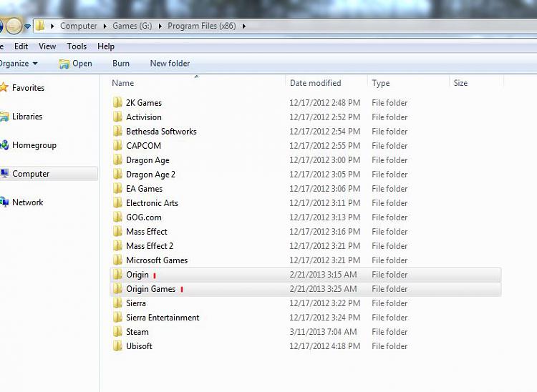This screenshot has height=392, width=537.
Task: Select the Mass Effect folder icon
Action: point(117,232)
